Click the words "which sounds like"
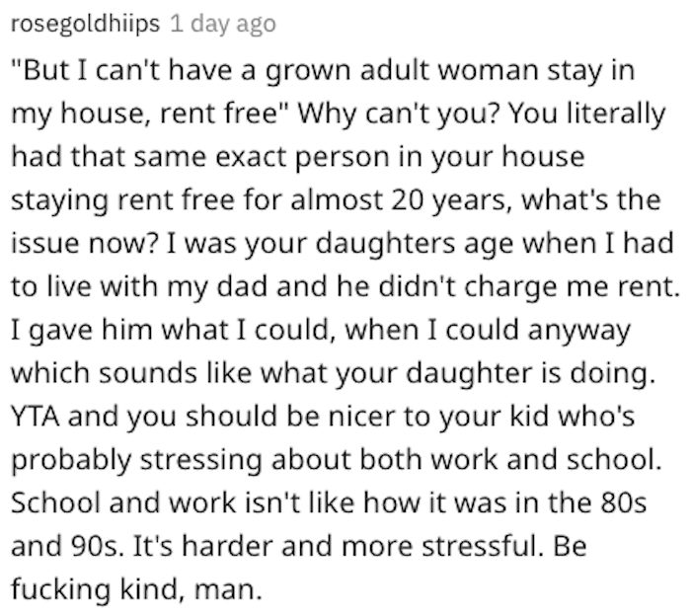 (x=131, y=374)
